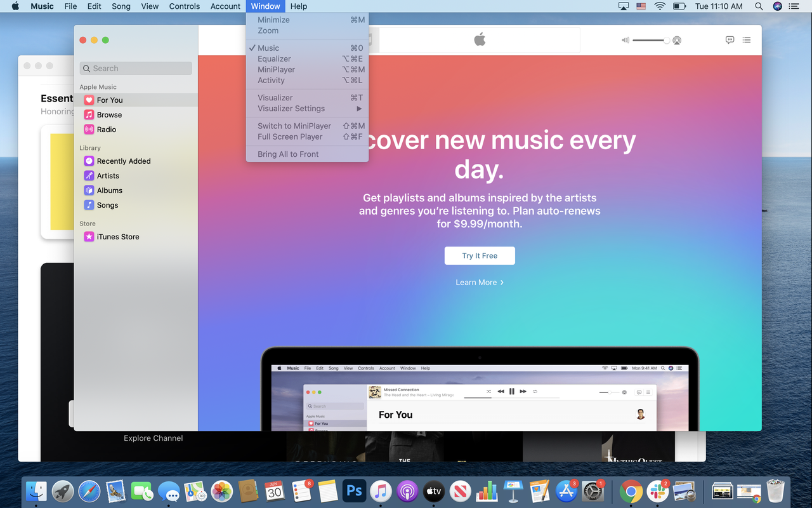Open News app from the Dock
Screen dimensions: 812x508
point(460,491)
